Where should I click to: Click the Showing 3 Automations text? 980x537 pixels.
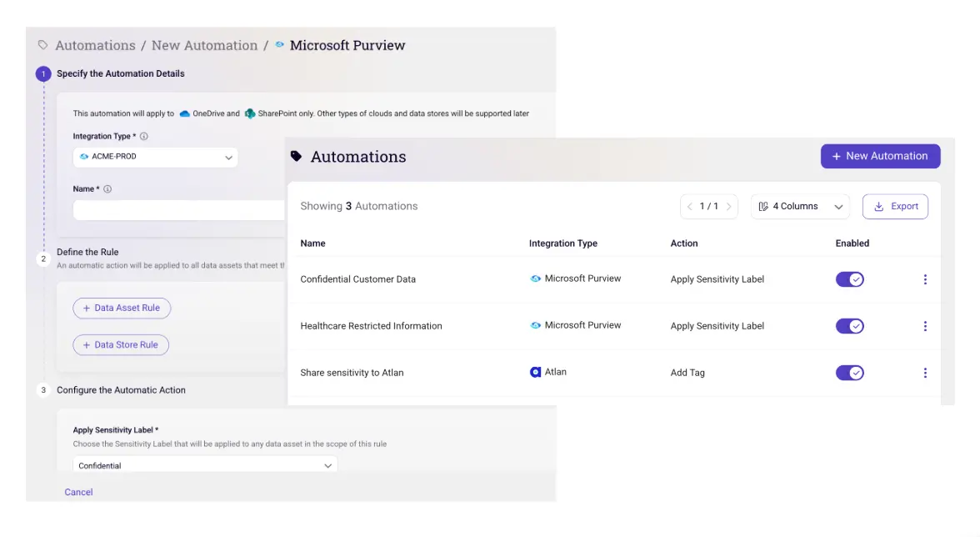tap(358, 206)
